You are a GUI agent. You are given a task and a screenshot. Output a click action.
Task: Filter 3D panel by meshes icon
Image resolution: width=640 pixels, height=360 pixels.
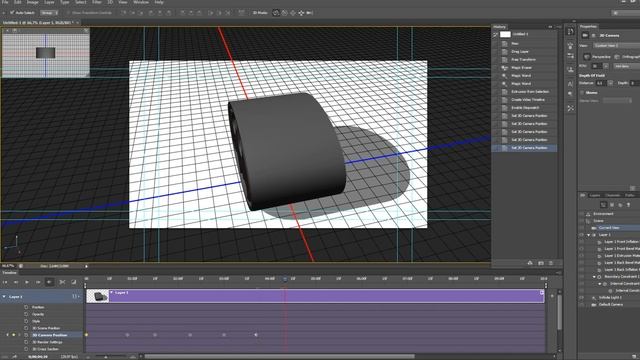tap(612, 205)
